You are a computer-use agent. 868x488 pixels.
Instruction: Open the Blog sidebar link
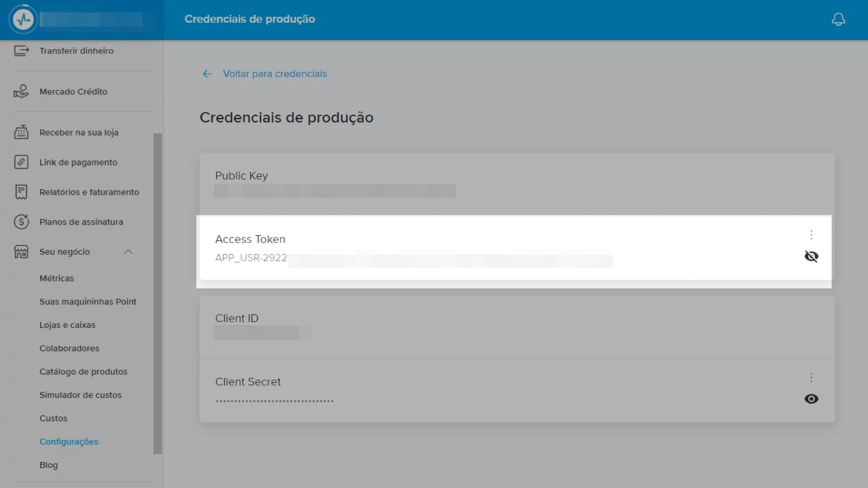[x=48, y=465]
